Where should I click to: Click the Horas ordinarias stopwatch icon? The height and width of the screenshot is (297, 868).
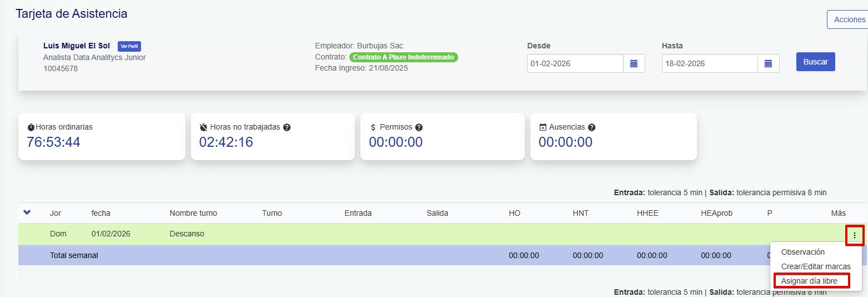[x=31, y=127]
